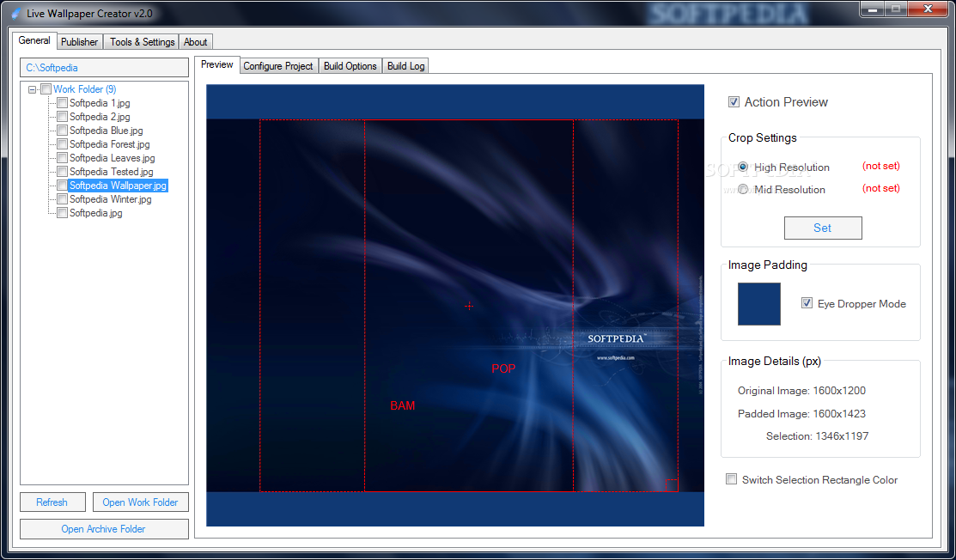Enable Switch Selection Rectangle Color

[732, 479]
